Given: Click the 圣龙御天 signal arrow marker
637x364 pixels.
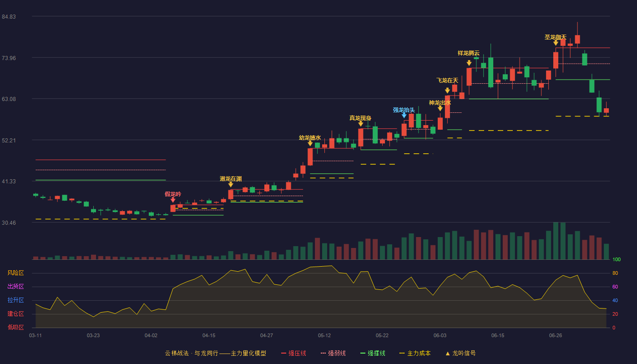Looking at the screenshot, I should (x=556, y=43).
